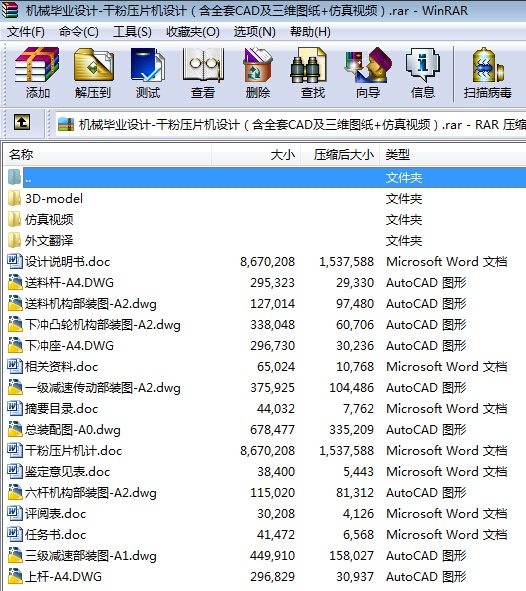This screenshot has height=591, width=526.
Task: Select the 外文翻译 folder name
Action: coord(49,241)
